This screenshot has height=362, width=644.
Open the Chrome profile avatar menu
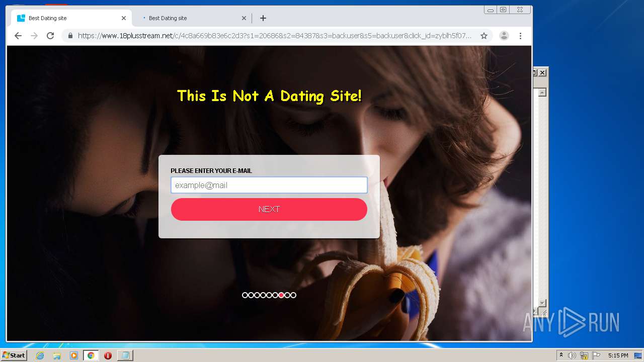[504, 36]
